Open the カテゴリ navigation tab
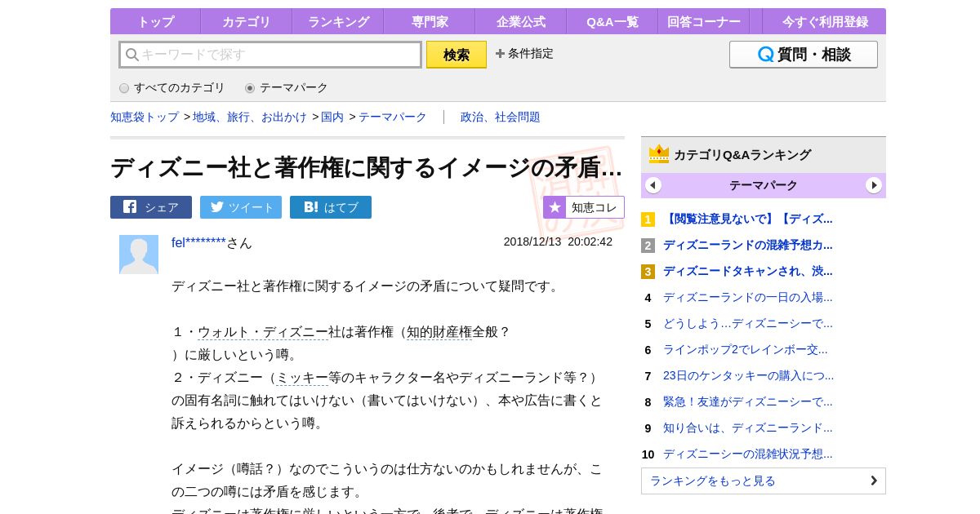 tap(247, 21)
